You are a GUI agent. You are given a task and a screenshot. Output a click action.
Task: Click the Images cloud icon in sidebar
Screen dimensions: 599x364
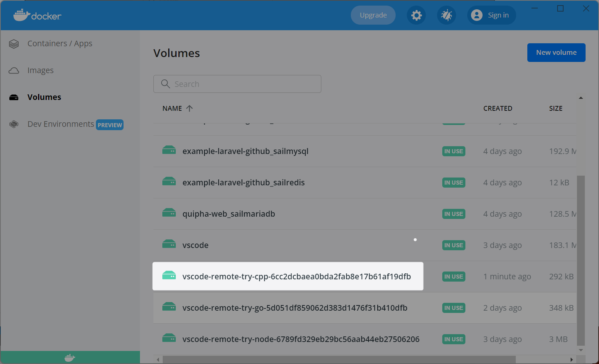point(14,70)
